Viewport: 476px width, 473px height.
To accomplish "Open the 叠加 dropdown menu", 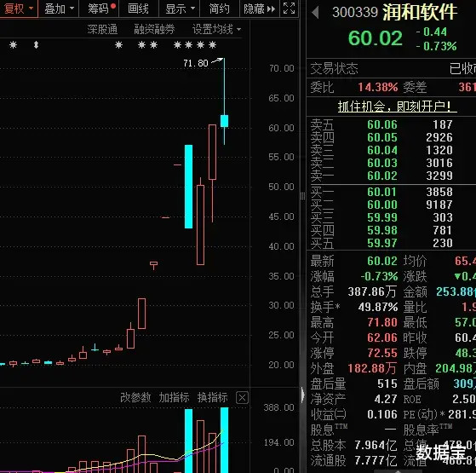I will coord(59,9).
